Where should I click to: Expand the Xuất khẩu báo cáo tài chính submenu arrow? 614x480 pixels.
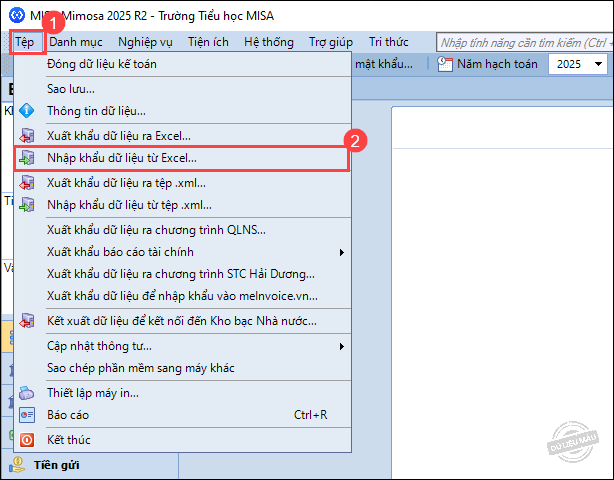point(342,252)
